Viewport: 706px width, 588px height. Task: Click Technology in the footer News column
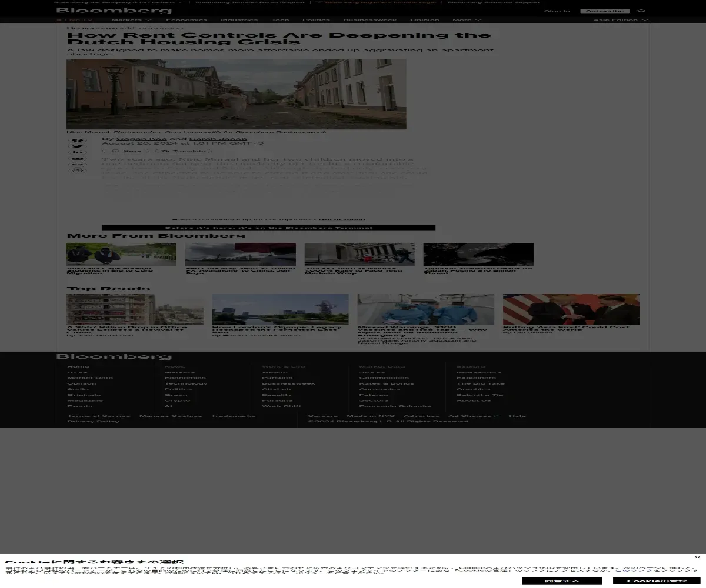click(186, 383)
